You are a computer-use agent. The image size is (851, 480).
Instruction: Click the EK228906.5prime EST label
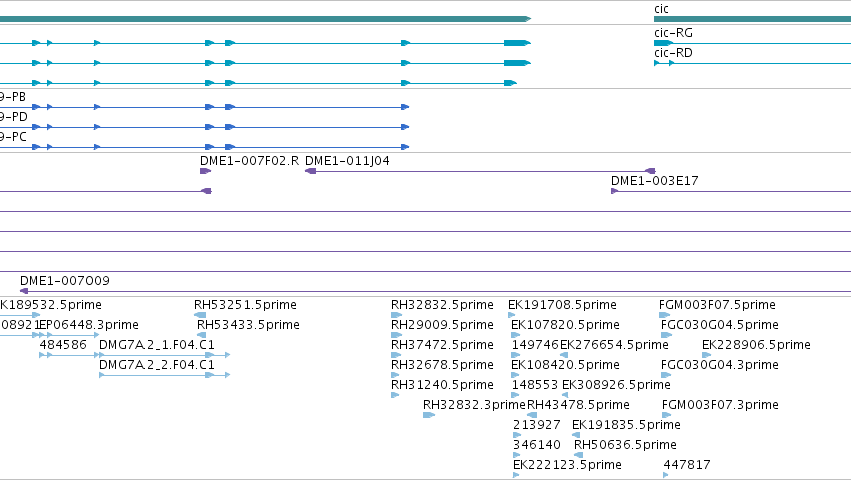click(756, 345)
